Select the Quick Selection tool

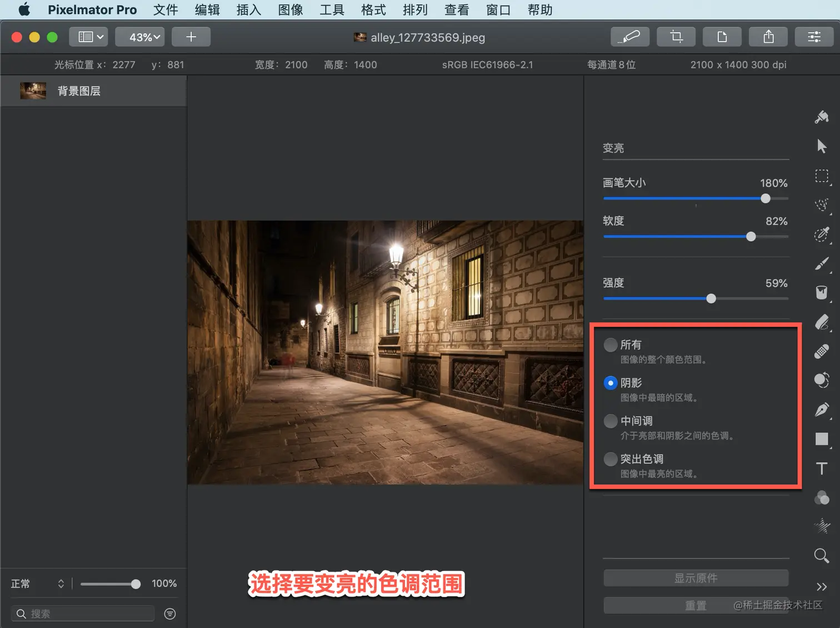tap(822, 205)
